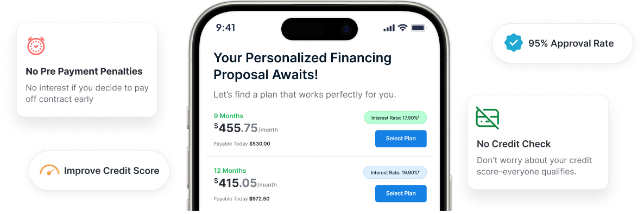Click the $455.75 per month amount
The width and height of the screenshot is (644, 214).
pos(245,128)
